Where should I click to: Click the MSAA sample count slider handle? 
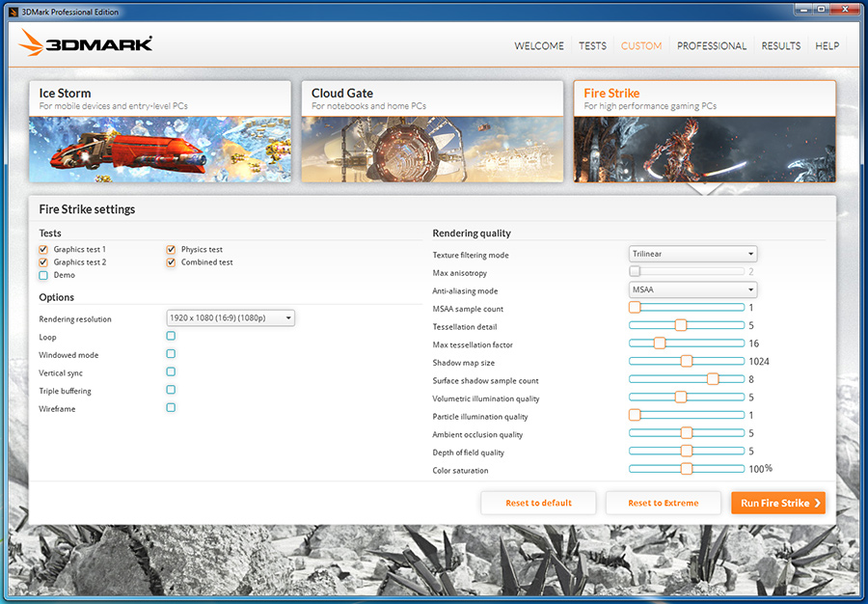(x=635, y=307)
